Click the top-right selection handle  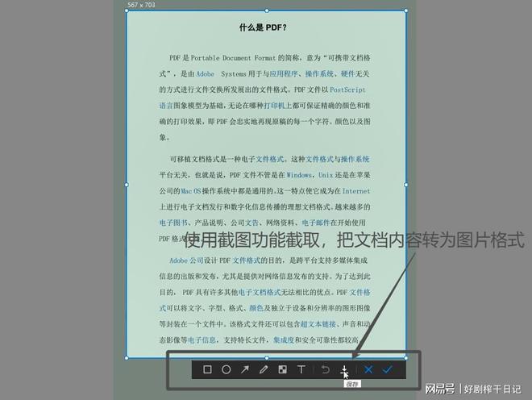[x=406, y=10]
